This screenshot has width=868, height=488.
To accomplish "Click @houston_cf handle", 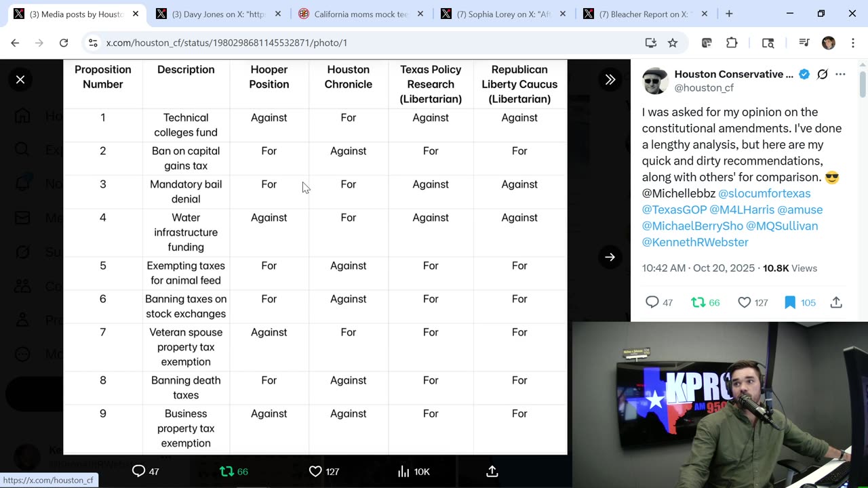I will click(704, 88).
